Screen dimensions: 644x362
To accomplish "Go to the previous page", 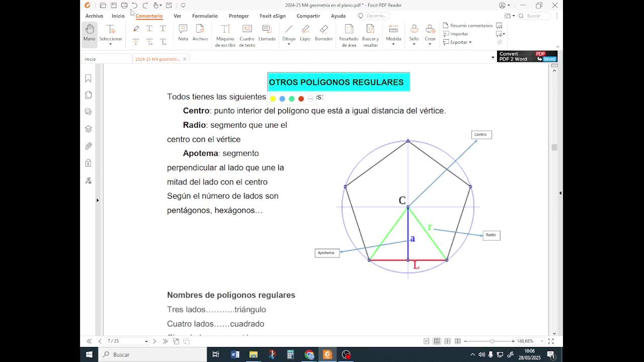I will click(100, 341).
